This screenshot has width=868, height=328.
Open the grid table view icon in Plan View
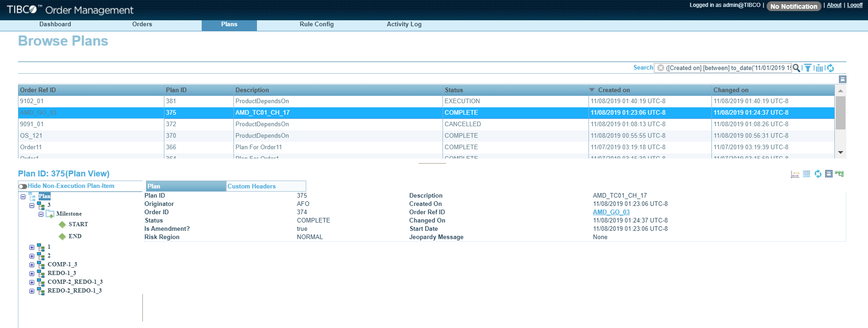pos(806,174)
